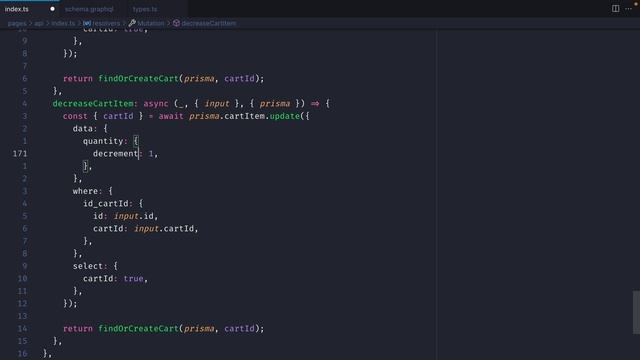This screenshot has height=360, width=640.
Task: Click the arrow function '=>' operator
Action: click(x=315, y=104)
